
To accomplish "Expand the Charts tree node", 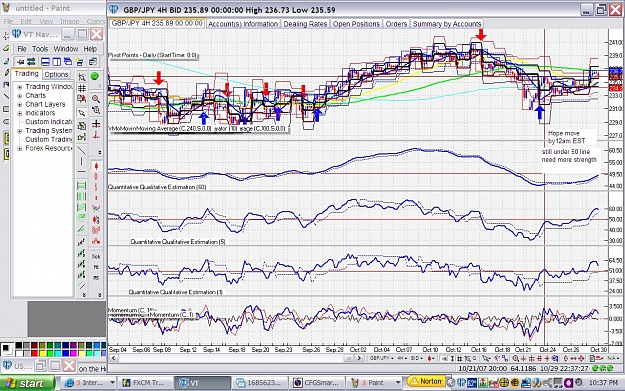I will pyautogui.click(x=20, y=96).
